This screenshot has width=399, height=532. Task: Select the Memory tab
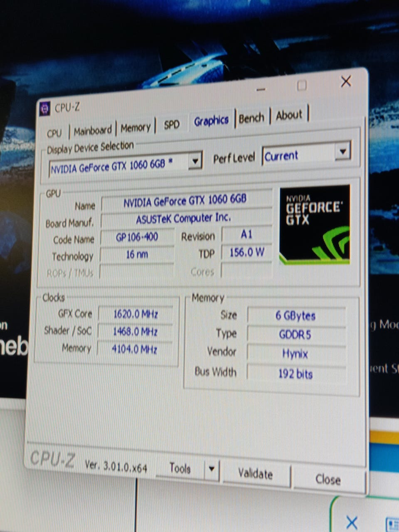point(135,128)
